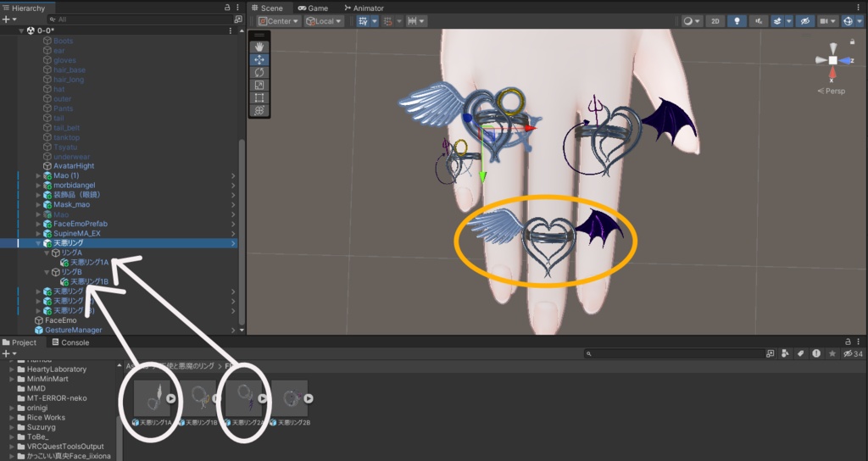Collapse the 0-0* scene root
Screen dimensions: 868x461
tap(21, 31)
